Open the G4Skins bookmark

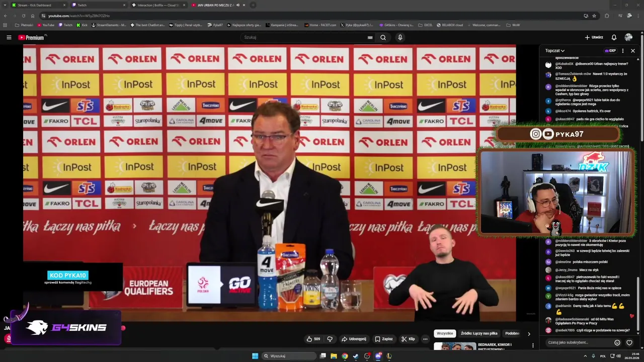[x=396, y=25]
